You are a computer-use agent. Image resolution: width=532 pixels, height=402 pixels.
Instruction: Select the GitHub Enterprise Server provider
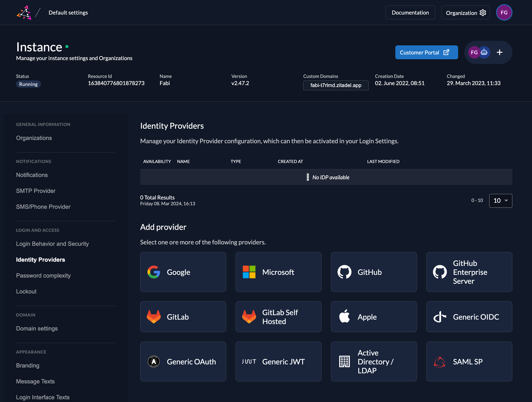pyautogui.click(x=469, y=272)
